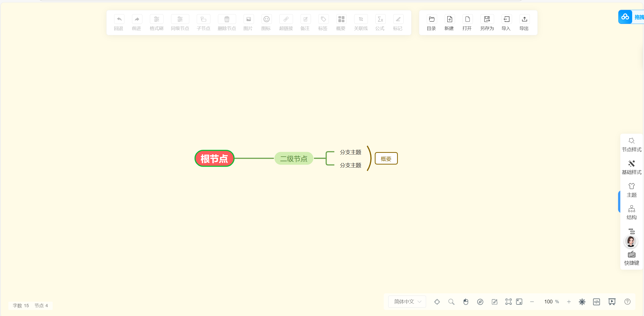Toggle dark mode sun icon
This screenshot has width=644, height=316.
(x=582, y=302)
